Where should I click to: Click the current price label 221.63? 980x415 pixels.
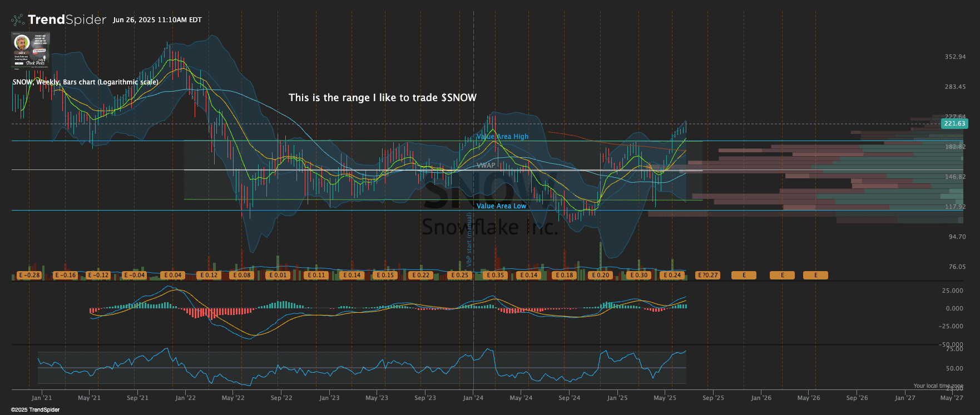click(x=954, y=123)
